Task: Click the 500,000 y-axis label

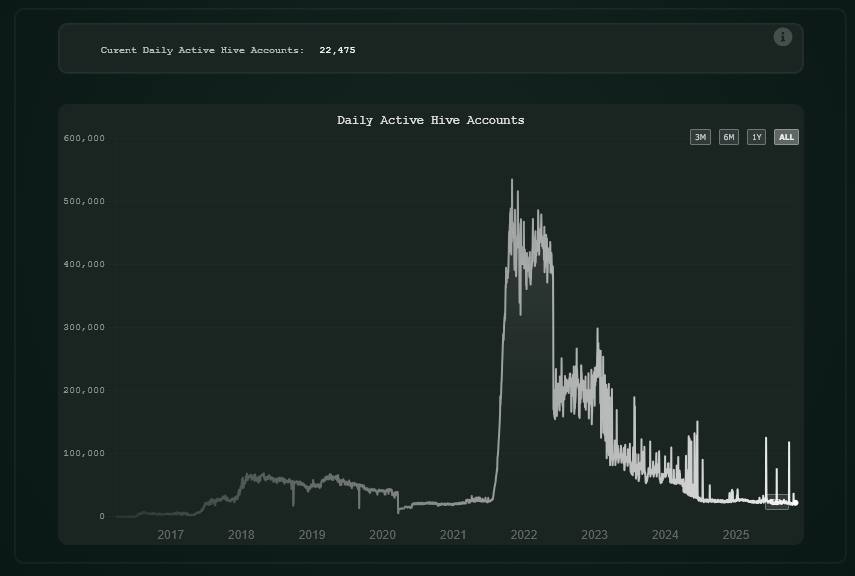Action: pyautogui.click(x=84, y=201)
